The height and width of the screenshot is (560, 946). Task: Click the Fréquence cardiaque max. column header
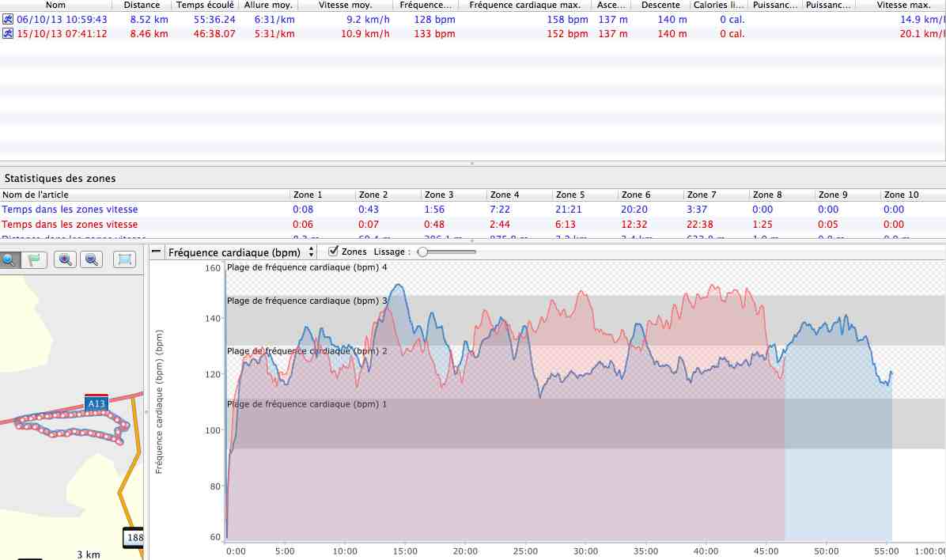tap(524, 5)
